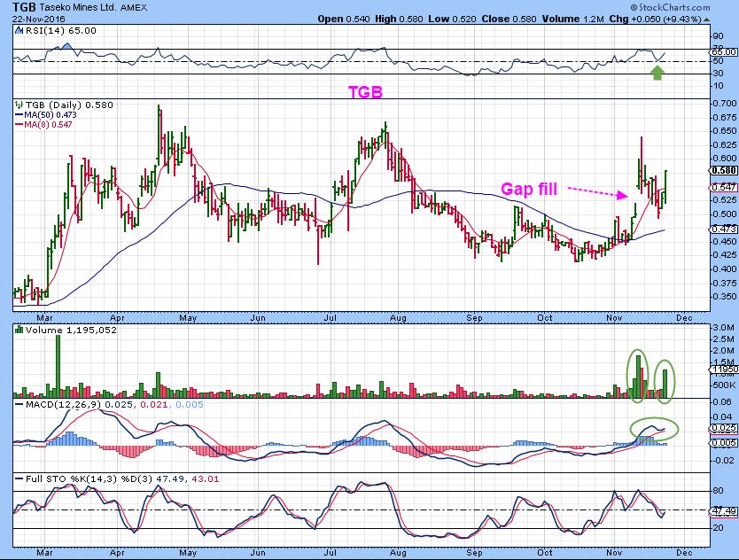Click the 65.00 RSI value axis tag
The height and width of the screenshot is (560, 739).
(x=724, y=52)
